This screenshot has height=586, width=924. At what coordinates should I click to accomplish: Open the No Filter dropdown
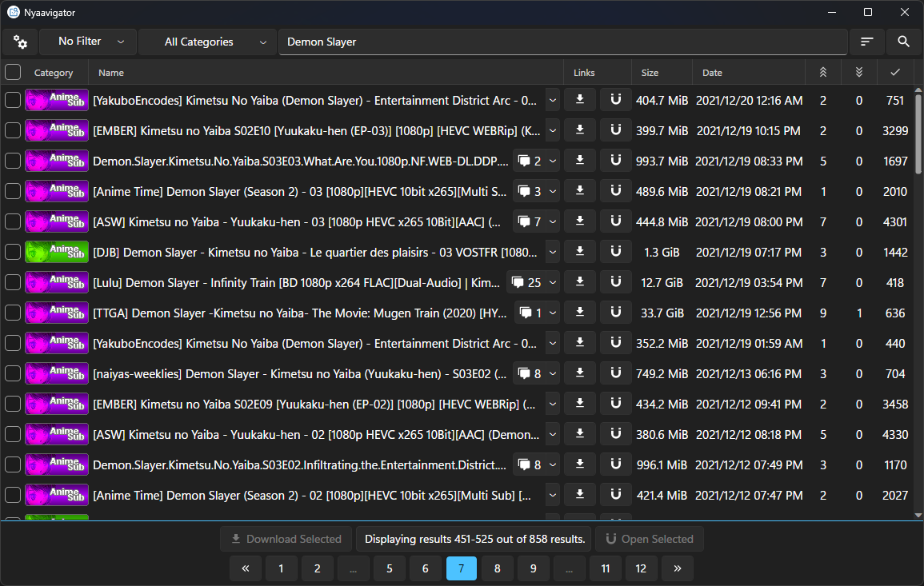click(88, 42)
